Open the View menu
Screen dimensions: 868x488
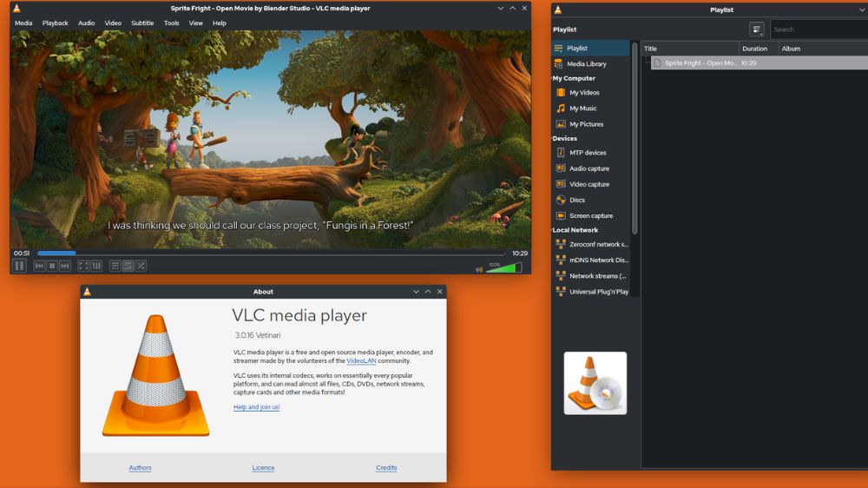196,23
